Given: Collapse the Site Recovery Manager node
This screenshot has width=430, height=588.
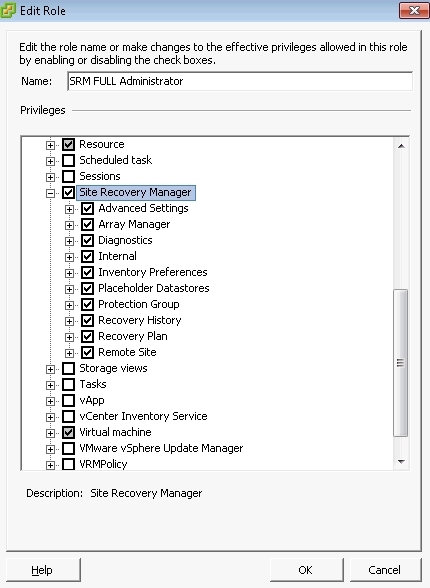Looking at the screenshot, I should 50,193.
